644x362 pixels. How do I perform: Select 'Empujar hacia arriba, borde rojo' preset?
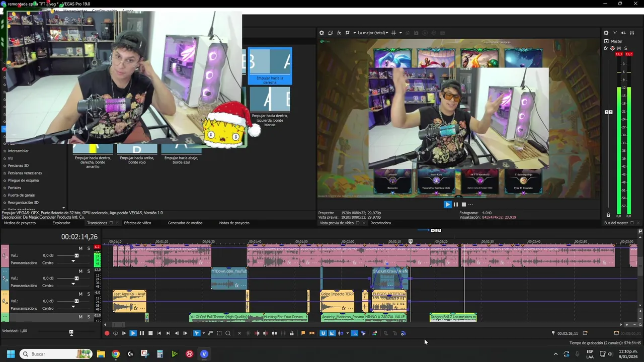point(137,154)
